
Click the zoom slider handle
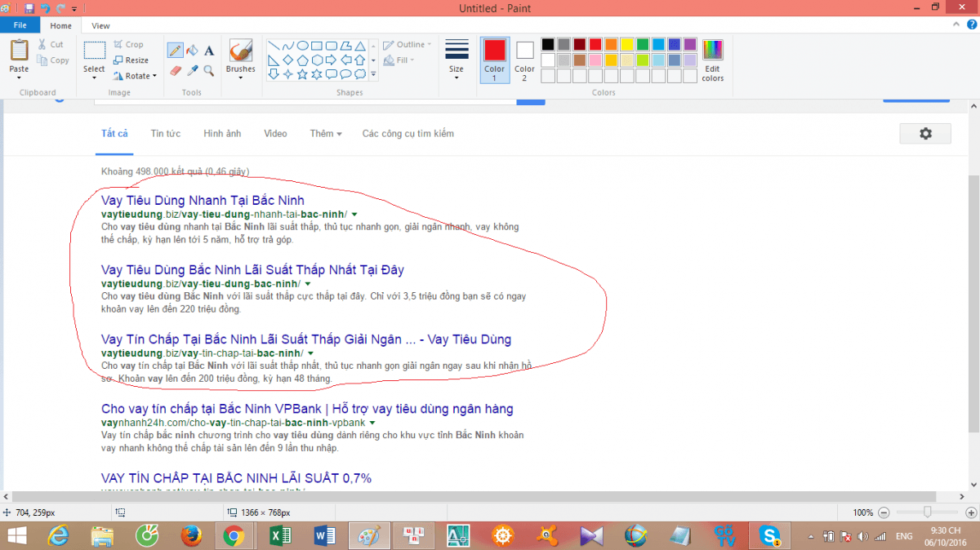point(927,512)
